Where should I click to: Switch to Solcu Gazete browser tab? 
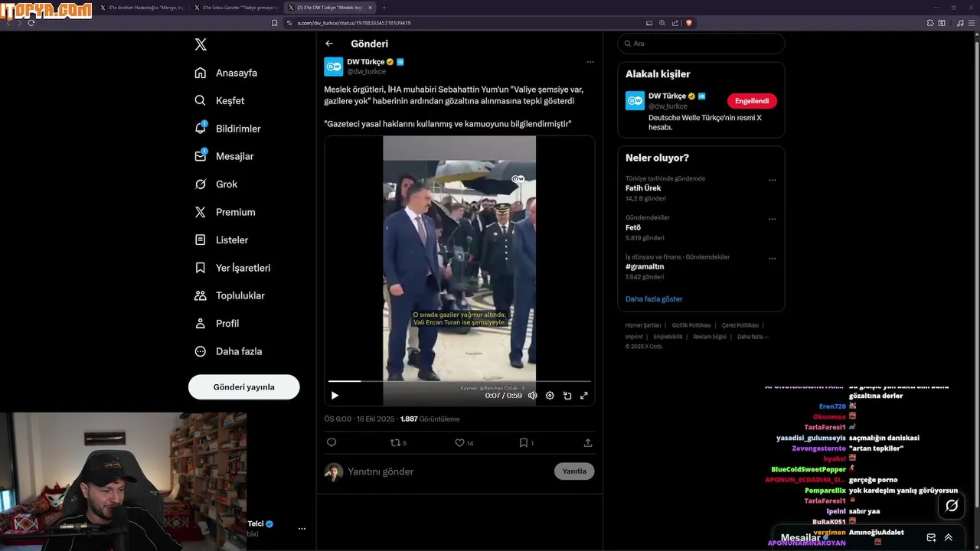[236, 8]
